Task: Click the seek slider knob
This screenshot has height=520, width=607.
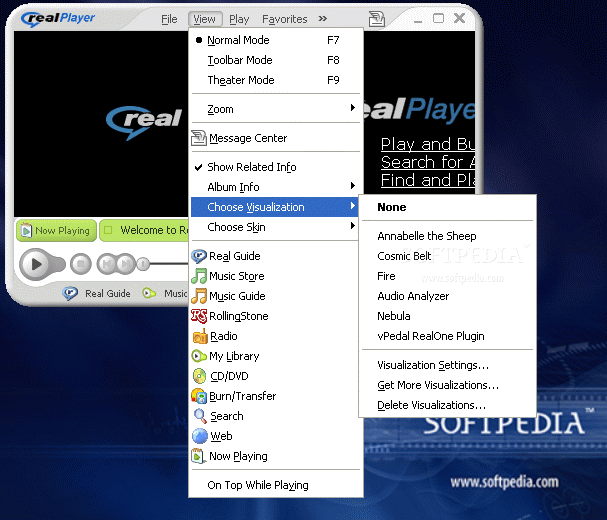Action: coord(143,264)
